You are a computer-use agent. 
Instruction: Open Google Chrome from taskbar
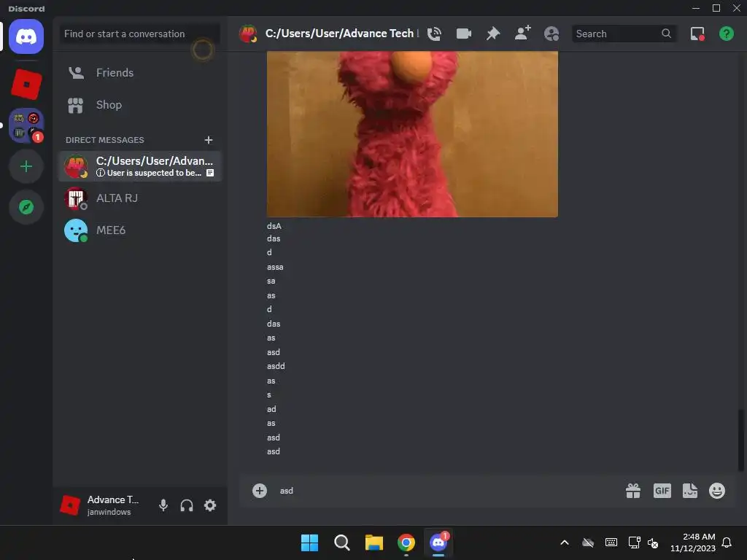pyautogui.click(x=406, y=542)
